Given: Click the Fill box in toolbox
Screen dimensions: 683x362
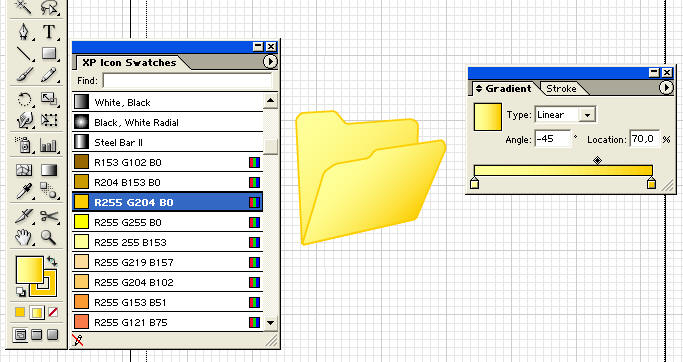Looking at the screenshot, I should point(29,270).
